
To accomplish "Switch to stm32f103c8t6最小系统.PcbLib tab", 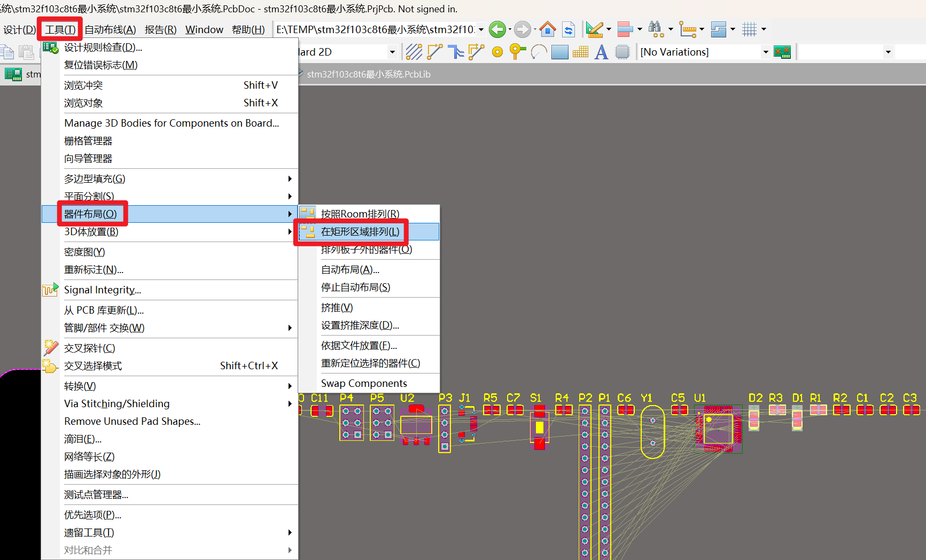I will pos(369,74).
